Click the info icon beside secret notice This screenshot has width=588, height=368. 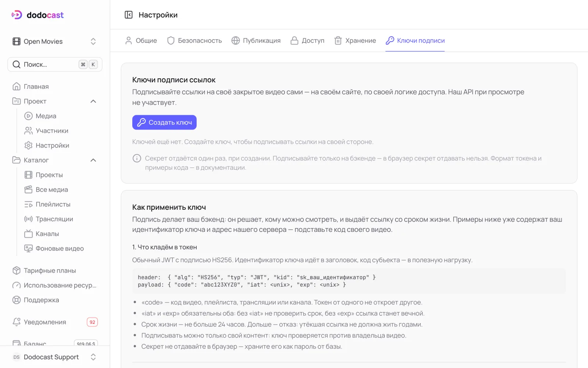(x=137, y=158)
